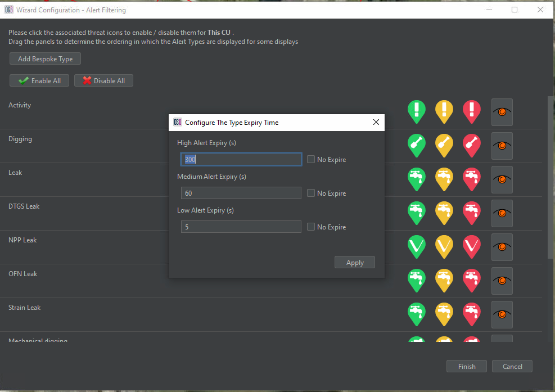
Task: Click the yellow DTGS Leak faucet icon
Action: (444, 212)
